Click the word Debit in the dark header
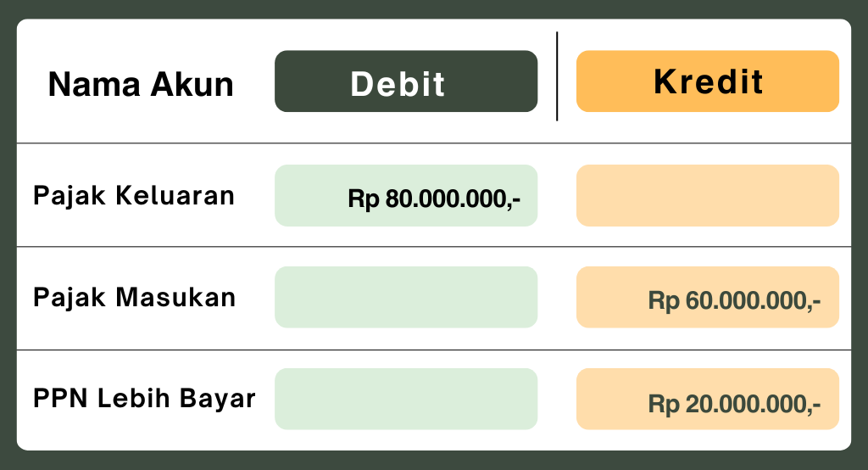868x470 pixels. (398, 84)
